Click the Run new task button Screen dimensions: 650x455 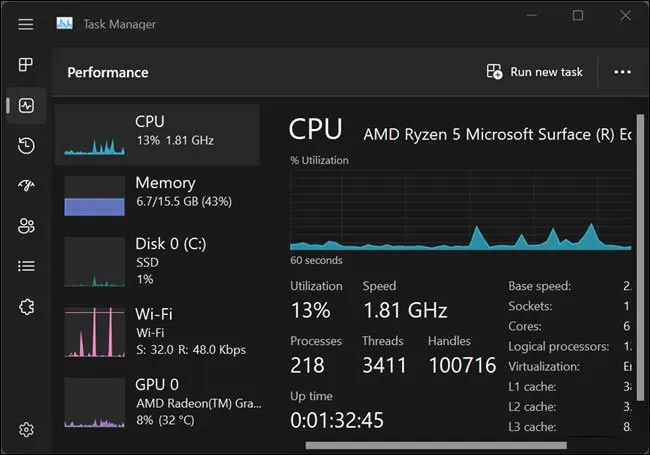535,72
